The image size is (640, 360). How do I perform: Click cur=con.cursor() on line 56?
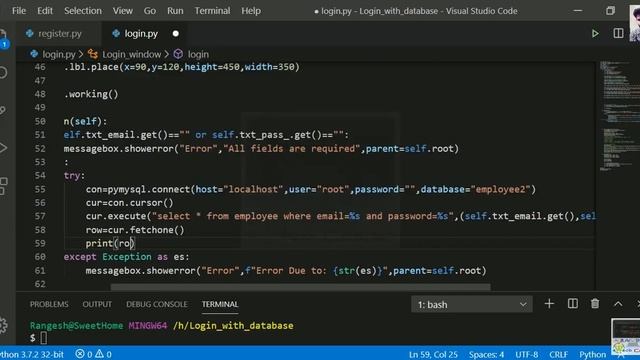click(129, 203)
